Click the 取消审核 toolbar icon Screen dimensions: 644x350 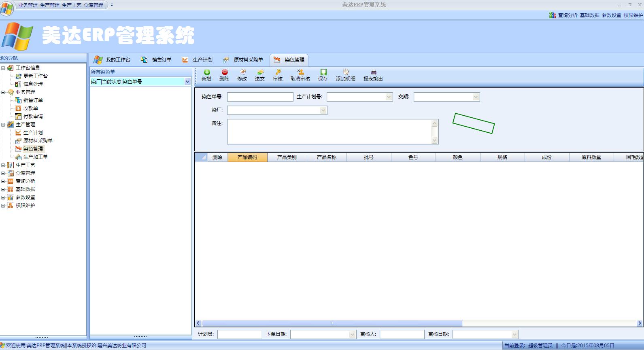(300, 72)
